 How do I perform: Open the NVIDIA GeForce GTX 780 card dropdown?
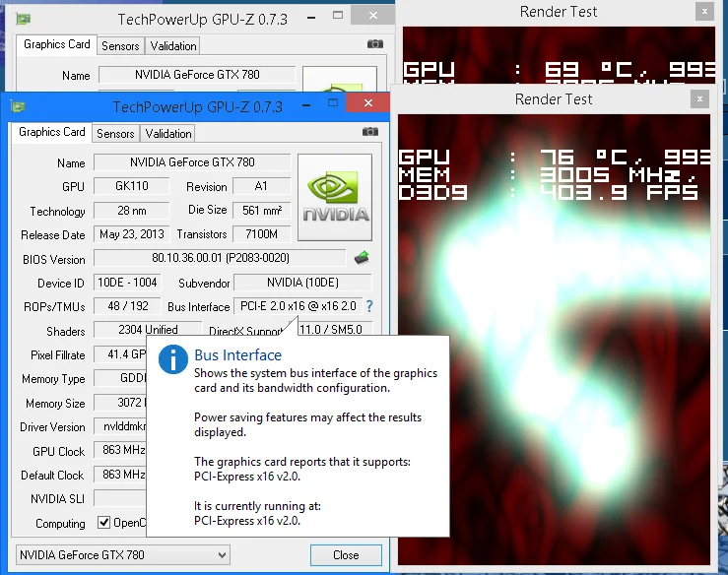pyautogui.click(x=122, y=555)
